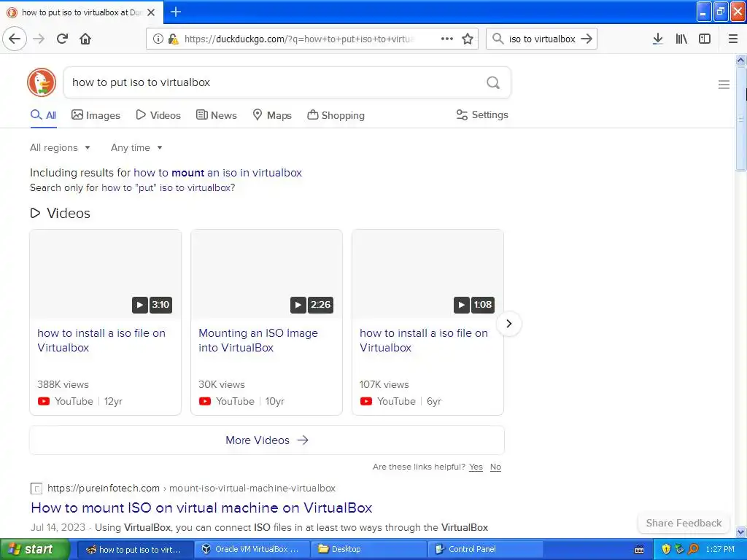Screen dimensions: 747x560
Task: Switch to Oracle VM VirtualBox taskbar window
Action: (252, 550)
